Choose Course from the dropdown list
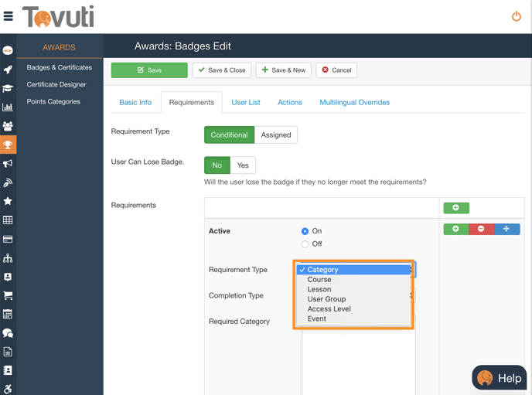The width and height of the screenshot is (532, 395). [319, 280]
